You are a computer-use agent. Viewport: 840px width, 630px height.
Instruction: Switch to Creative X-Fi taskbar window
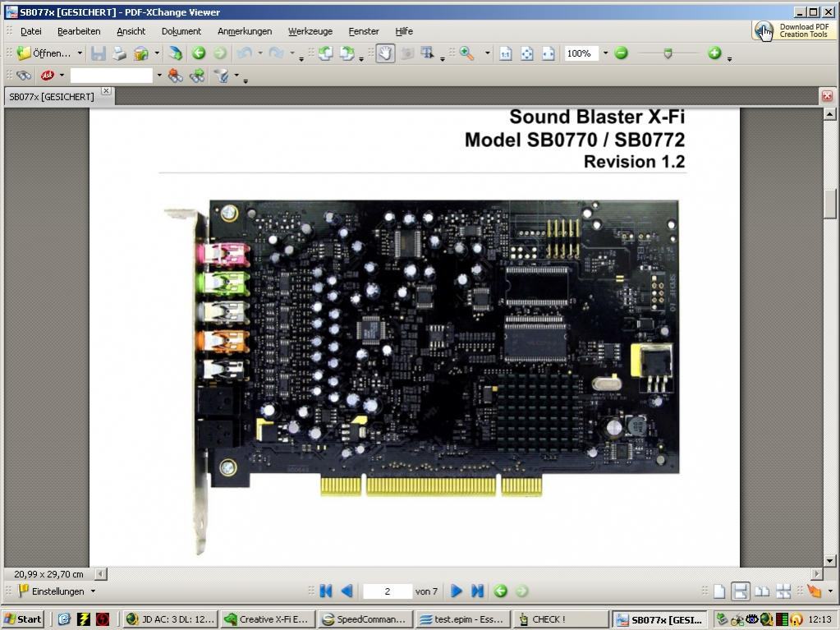267,619
